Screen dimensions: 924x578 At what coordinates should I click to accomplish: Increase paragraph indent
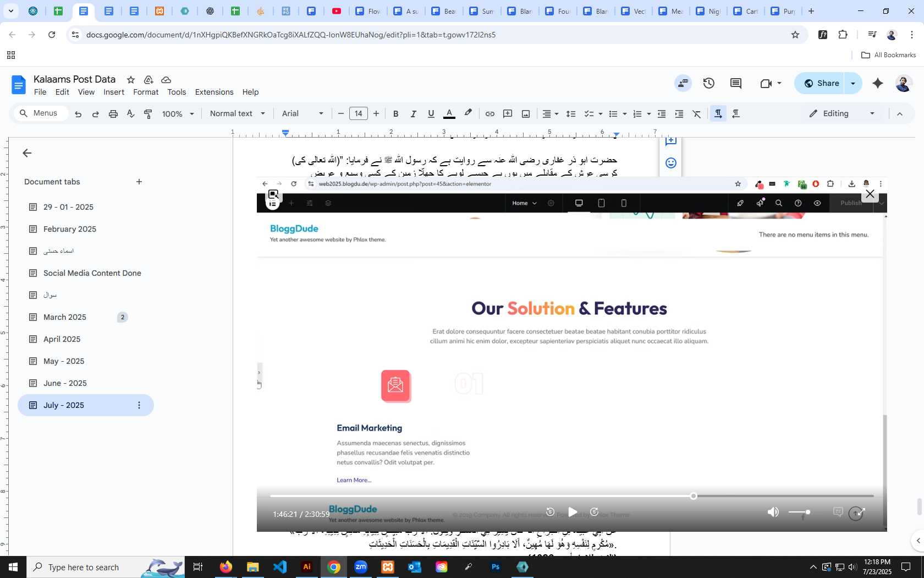pyautogui.click(x=679, y=114)
